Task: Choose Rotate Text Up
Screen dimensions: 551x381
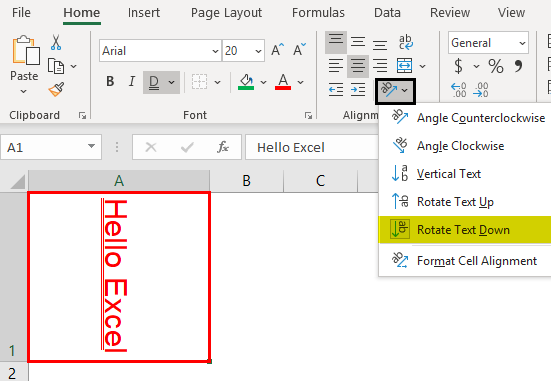Action: pyautogui.click(x=465, y=202)
